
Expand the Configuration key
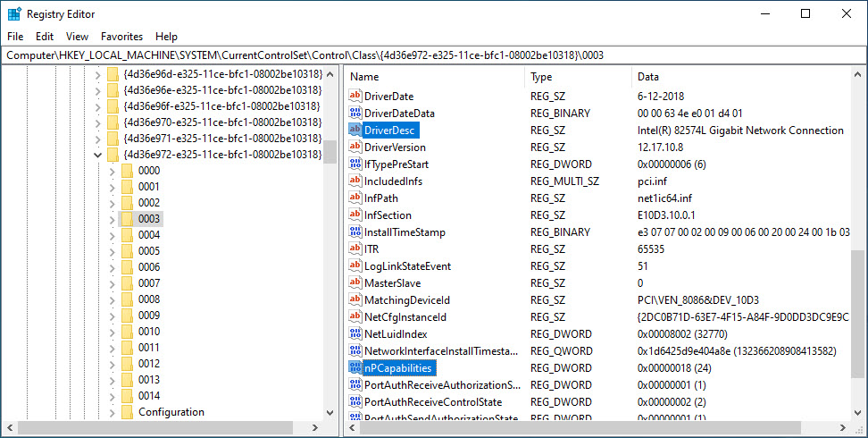[112, 412]
